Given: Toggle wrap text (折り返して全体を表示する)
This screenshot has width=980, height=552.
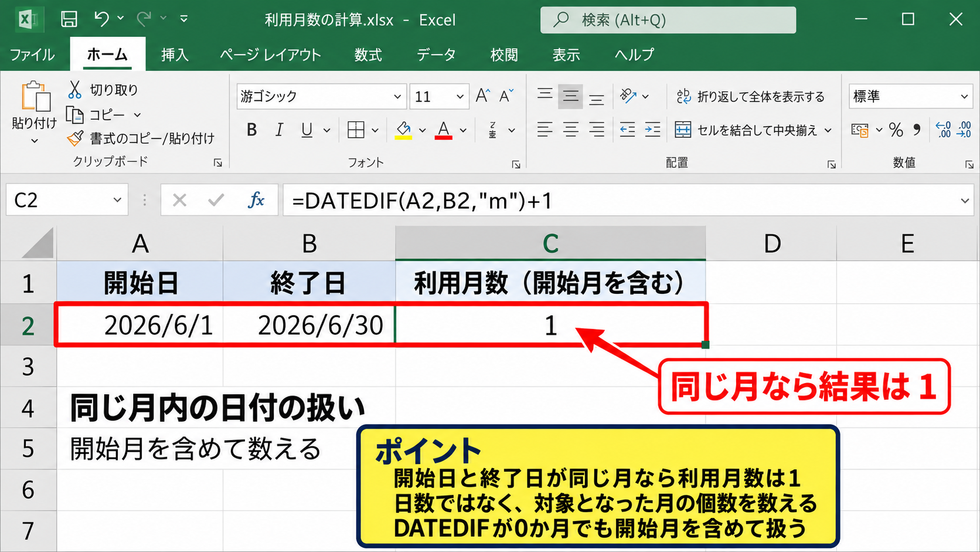Looking at the screenshot, I should point(750,96).
